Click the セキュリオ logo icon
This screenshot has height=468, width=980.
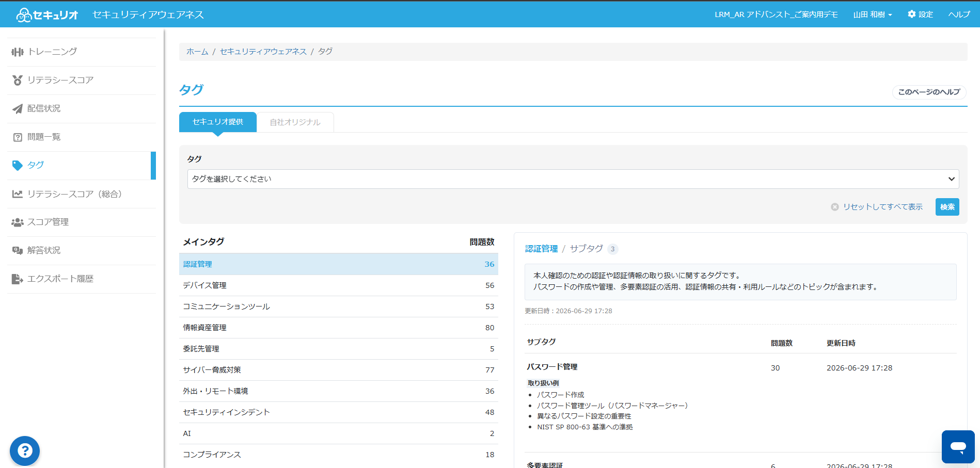click(24, 15)
